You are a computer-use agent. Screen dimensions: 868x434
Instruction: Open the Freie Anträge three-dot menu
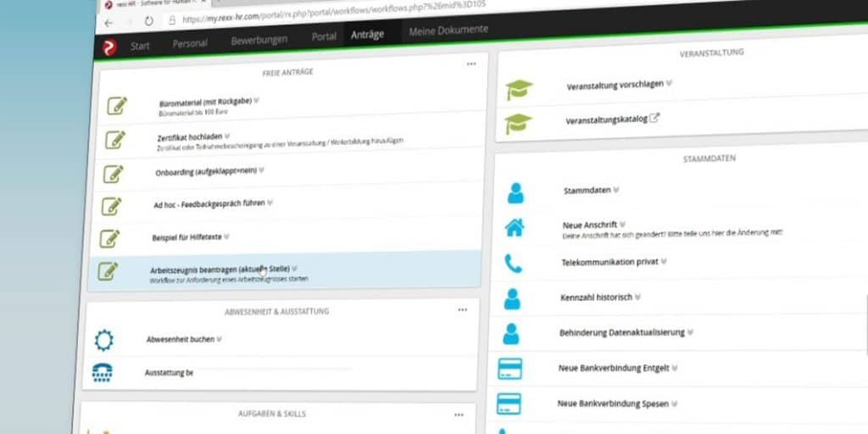[471, 64]
